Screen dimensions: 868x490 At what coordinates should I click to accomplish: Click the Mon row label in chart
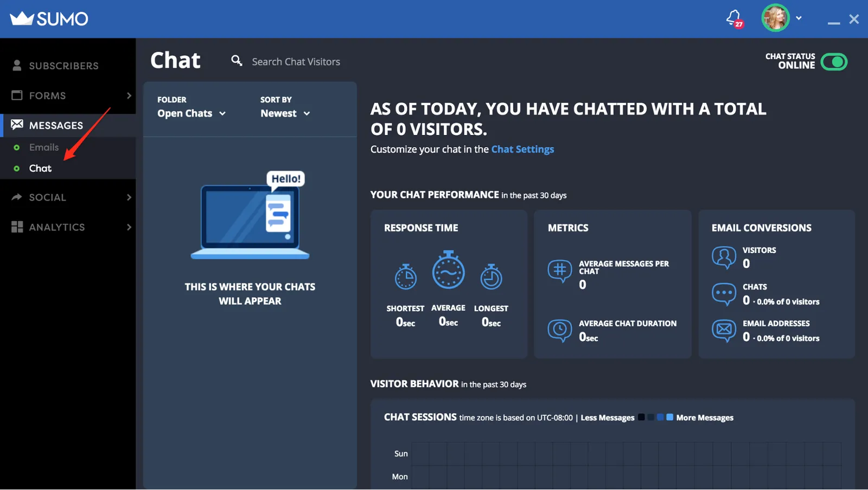click(400, 477)
